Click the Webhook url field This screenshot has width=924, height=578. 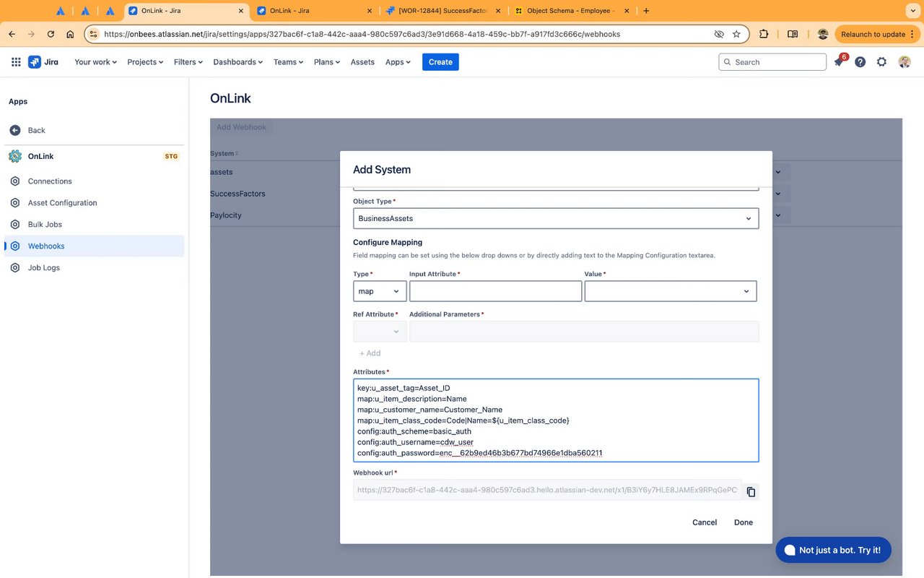pyautogui.click(x=547, y=491)
